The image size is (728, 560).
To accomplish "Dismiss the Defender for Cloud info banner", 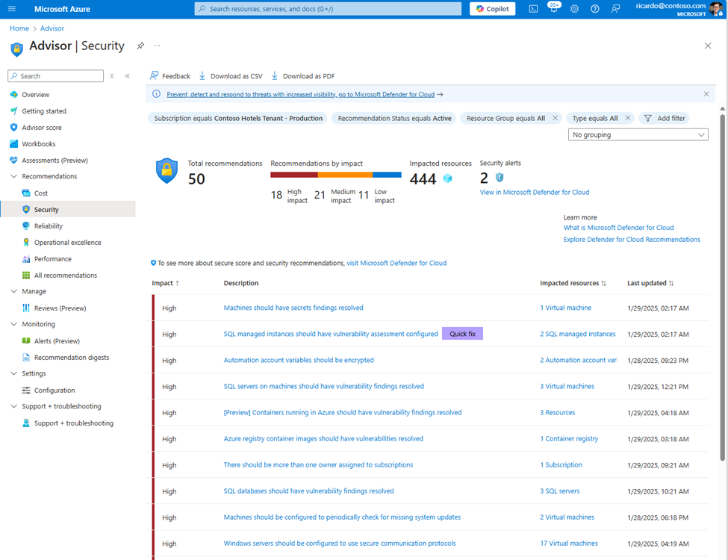I will click(706, 94).
